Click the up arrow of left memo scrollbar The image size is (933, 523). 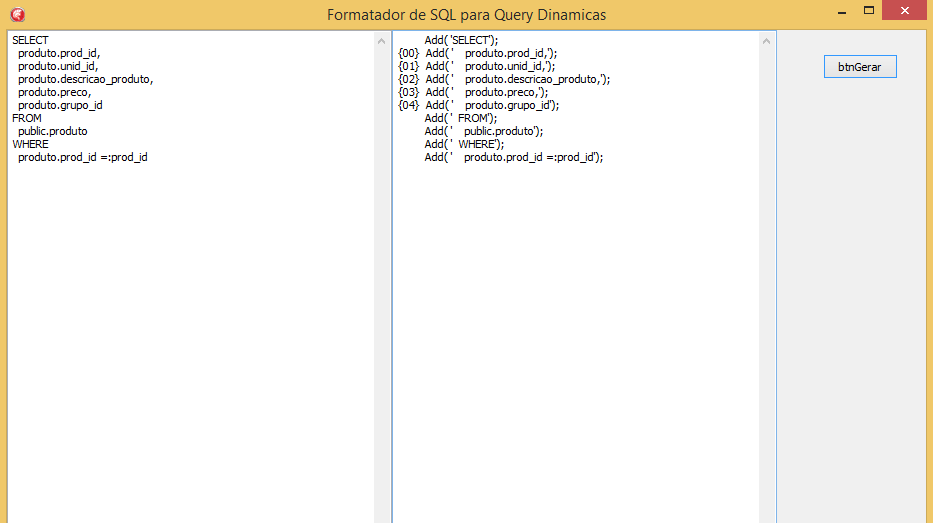coord(381,41)
